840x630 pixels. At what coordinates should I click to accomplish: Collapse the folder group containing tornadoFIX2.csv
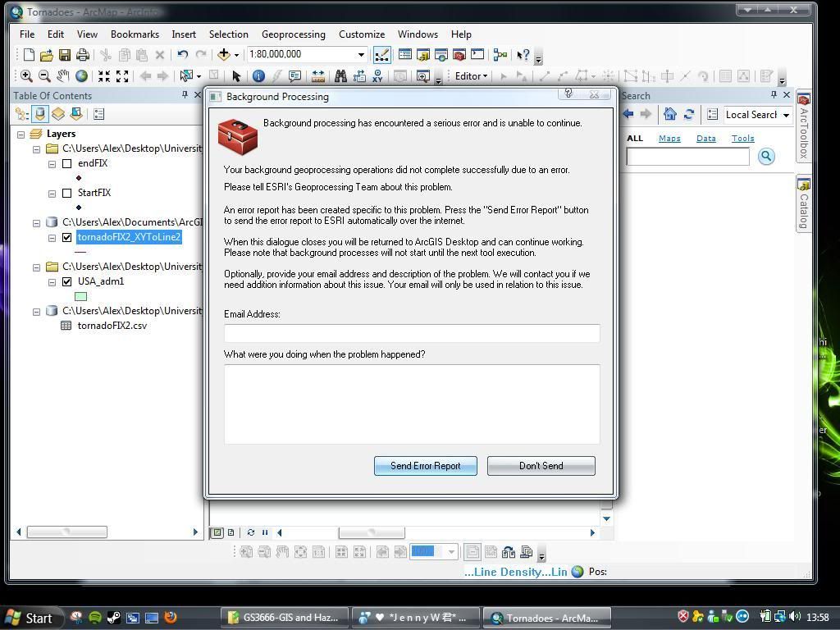click(36, 311)
